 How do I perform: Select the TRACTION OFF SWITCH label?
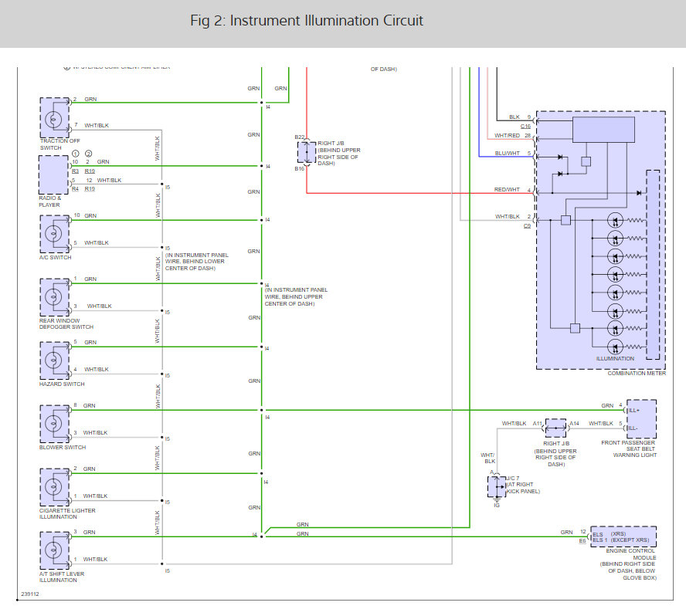coord(60,144)
